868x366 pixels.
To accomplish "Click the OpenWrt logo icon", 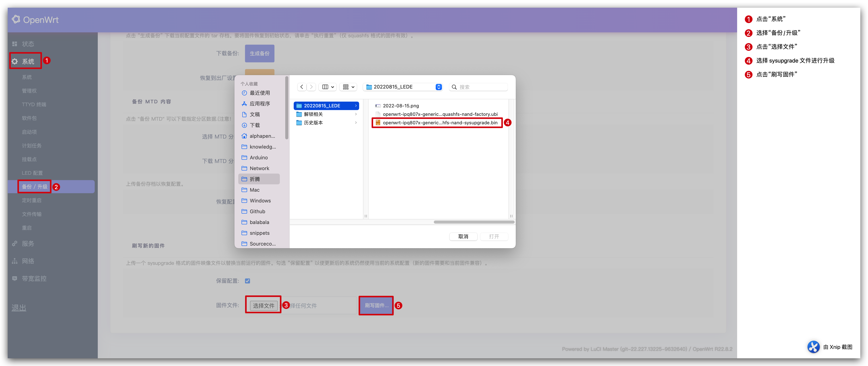I will (x=16, y=19).
